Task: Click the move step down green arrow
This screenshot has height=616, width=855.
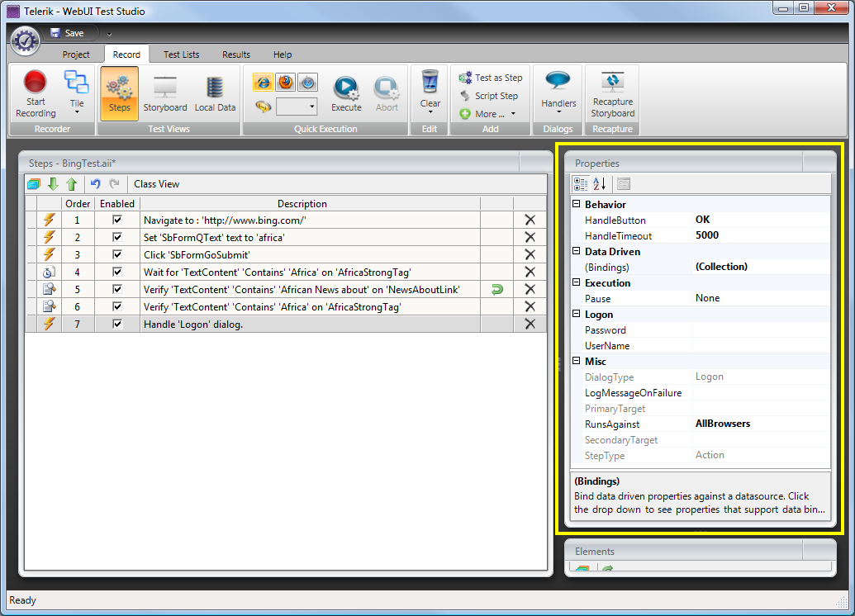Action: tap(53, 184)
